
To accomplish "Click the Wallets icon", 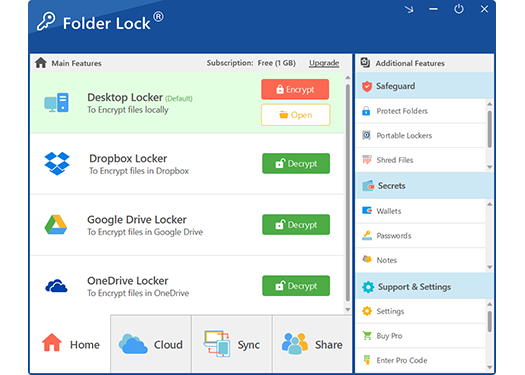I will click(x=367, y=211).
